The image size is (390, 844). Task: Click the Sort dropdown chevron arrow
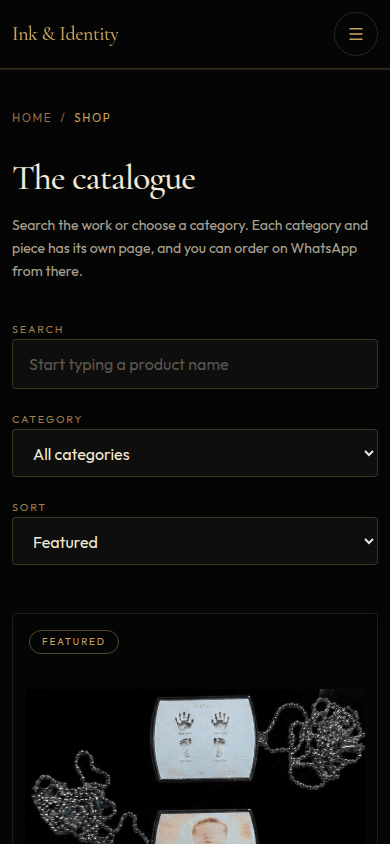(x=368, y=541)
